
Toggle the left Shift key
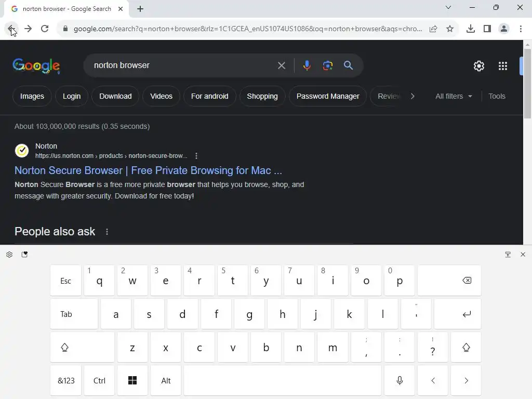[82, 347]
